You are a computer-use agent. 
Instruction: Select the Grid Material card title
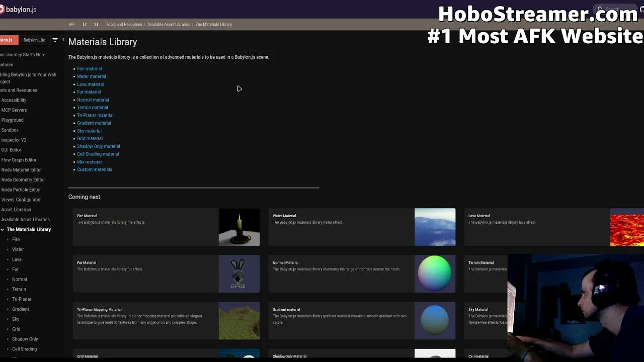(87, 356)
